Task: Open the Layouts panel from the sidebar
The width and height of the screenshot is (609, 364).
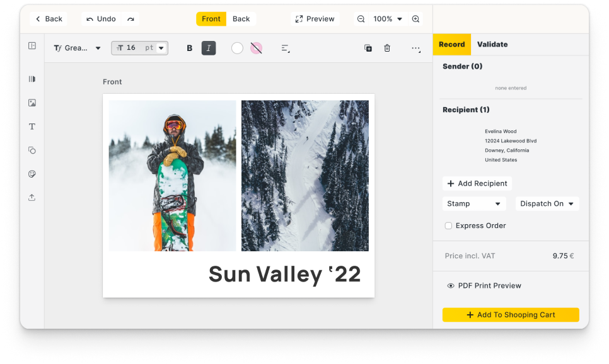Action: point(32,79)
